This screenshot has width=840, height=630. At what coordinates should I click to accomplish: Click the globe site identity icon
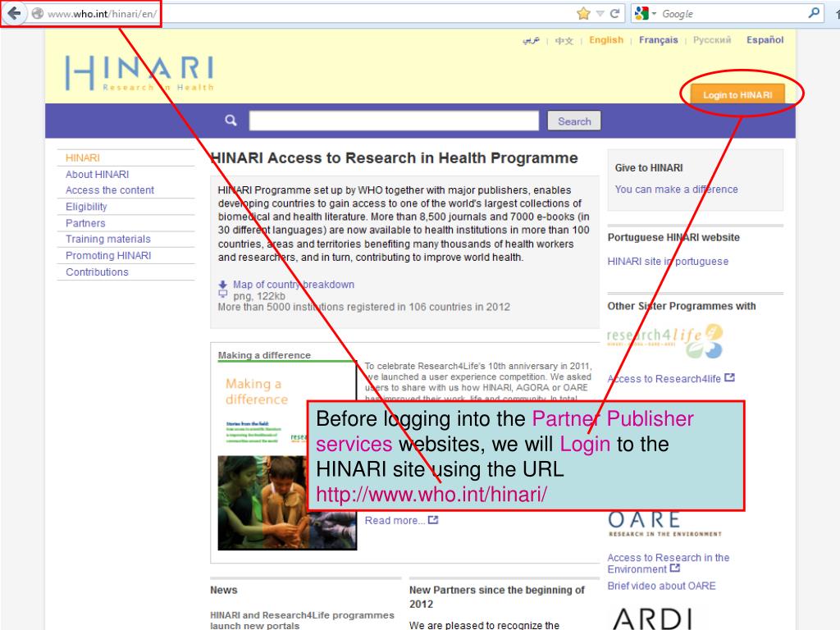pyautogui.click(x=37, y=13)
